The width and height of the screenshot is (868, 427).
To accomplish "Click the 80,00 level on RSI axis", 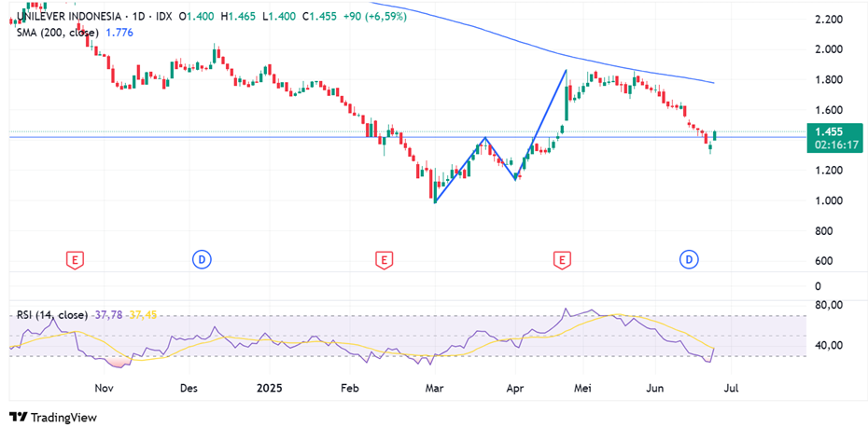I will [829, 305].
